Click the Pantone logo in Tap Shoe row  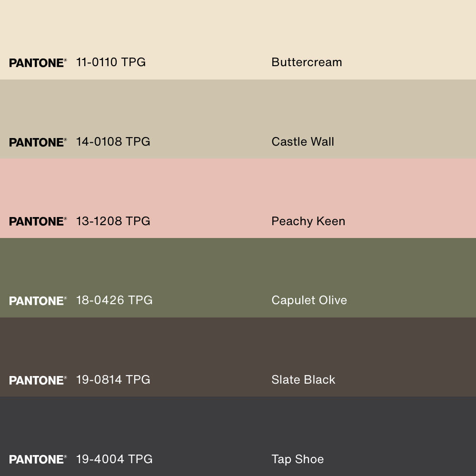coord(38,459)
